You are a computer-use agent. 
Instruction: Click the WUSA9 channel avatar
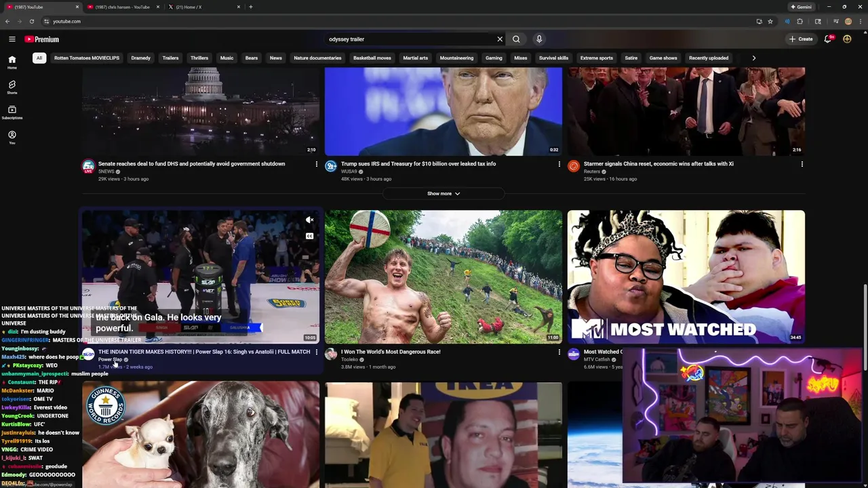(x=331, y=167)
